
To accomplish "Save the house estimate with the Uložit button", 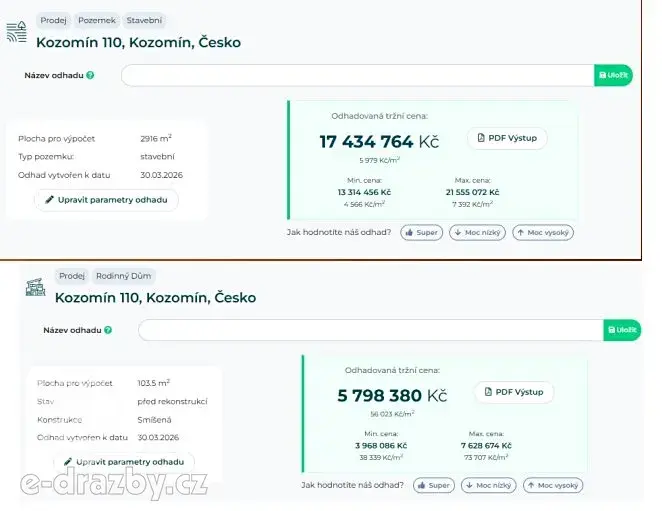I will point(622,330).
